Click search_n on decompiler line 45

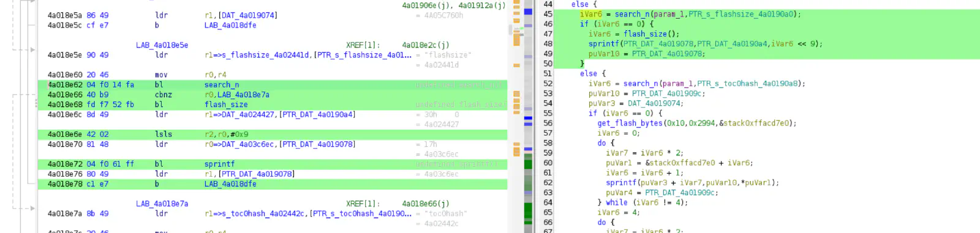(x=632, y=14)
